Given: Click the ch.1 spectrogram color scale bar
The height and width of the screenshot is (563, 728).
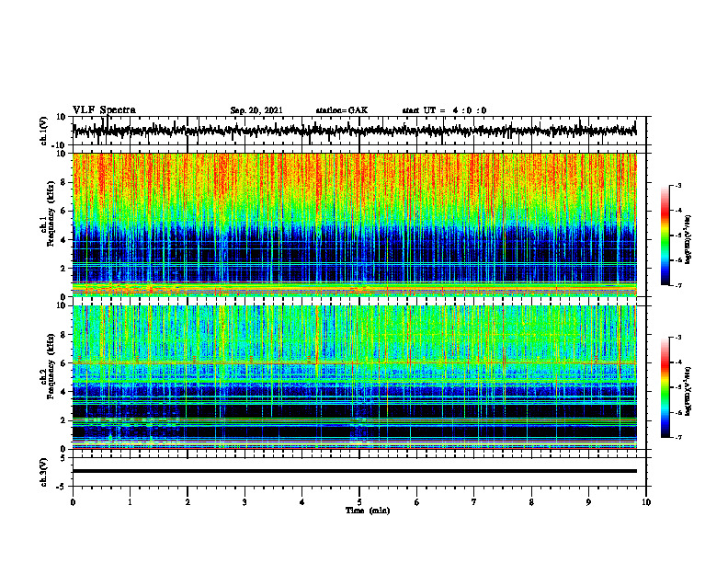Looking at the screenshot, I should [x=665, y=236].
